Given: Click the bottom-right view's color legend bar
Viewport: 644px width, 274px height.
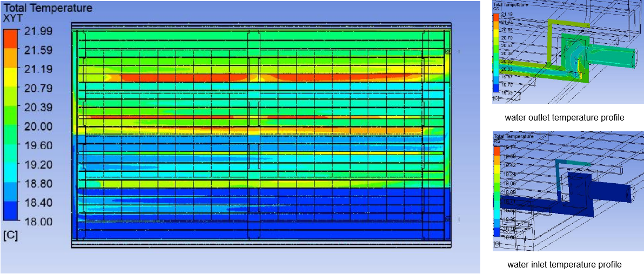Looking at the screenshot, I should [x=496, y=192].
